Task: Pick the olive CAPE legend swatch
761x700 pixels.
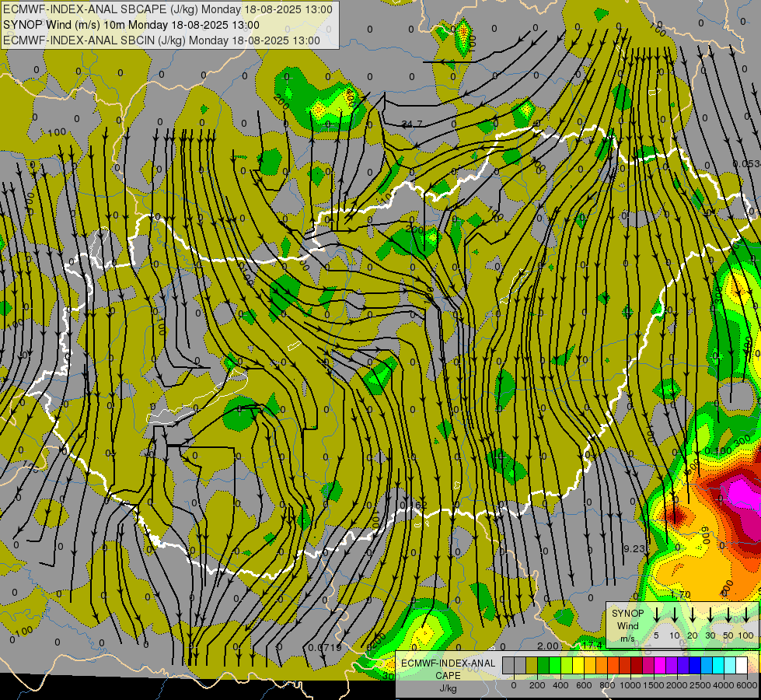Action: click(x=532, y=665)
